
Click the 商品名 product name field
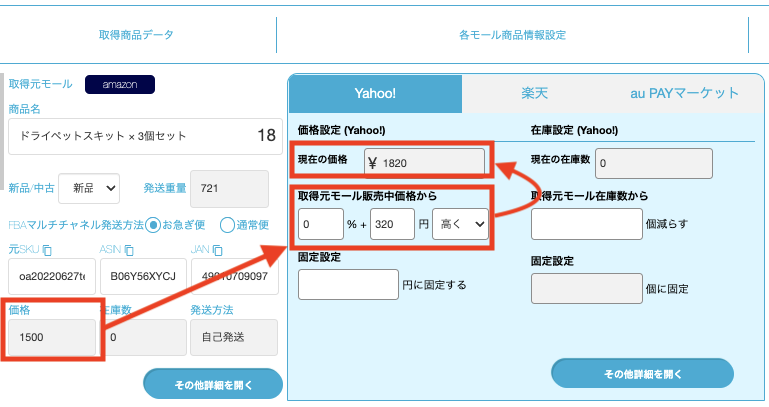(130, 136)
